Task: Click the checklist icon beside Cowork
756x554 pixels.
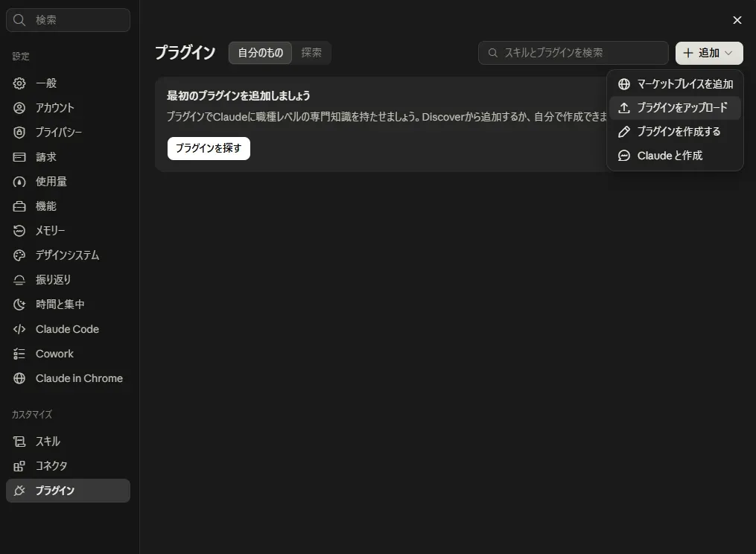Action: [x=19, y=354]
